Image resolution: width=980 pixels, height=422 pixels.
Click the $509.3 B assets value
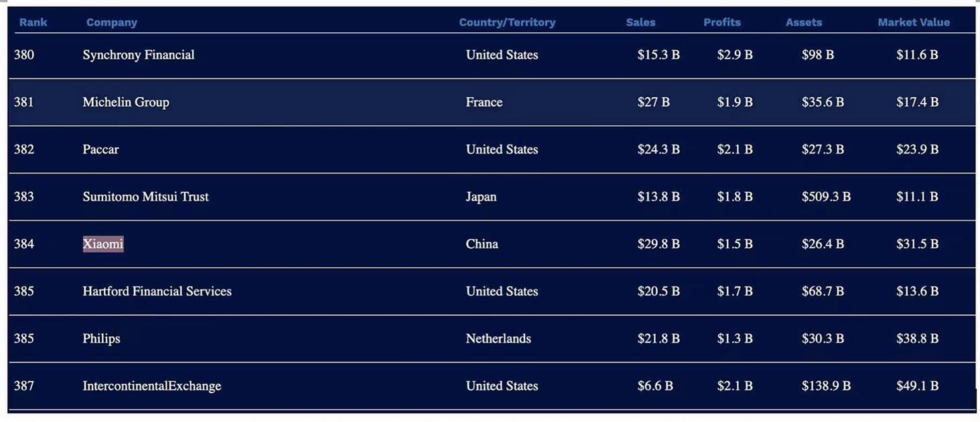tap(826, 197)
